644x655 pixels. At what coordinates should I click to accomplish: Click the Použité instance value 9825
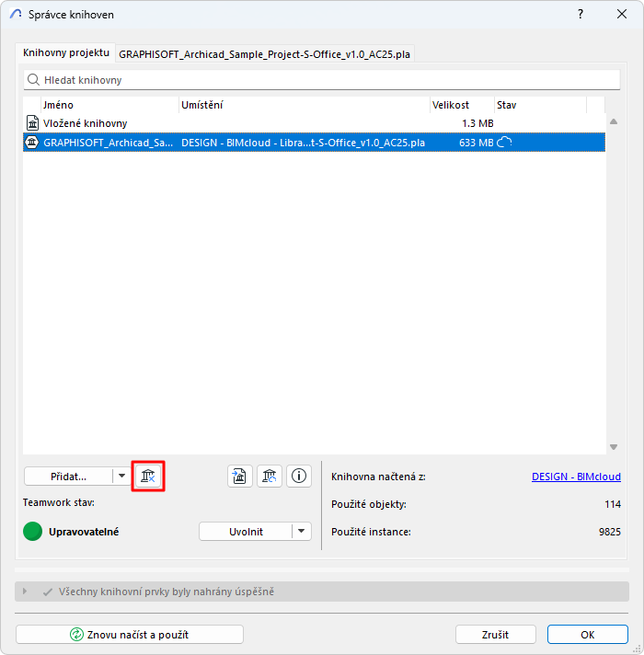point(610,532)
